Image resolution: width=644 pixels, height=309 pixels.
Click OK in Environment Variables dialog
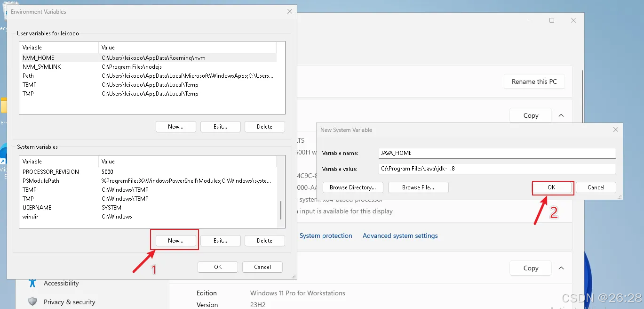[x=218, y=267]
